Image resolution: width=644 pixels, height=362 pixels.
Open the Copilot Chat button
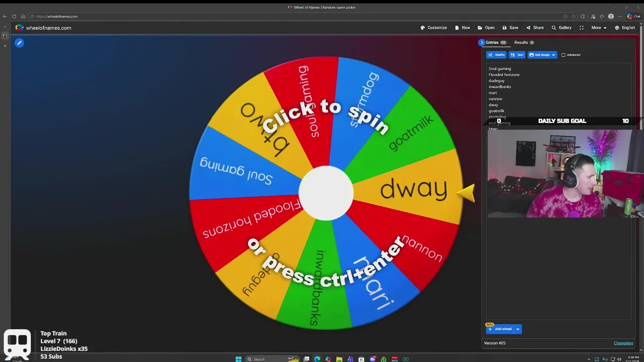coord(633,16)
